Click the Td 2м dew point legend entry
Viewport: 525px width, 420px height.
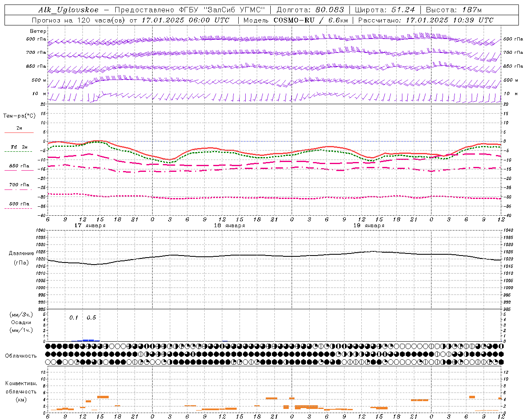(x=19, y=147)
